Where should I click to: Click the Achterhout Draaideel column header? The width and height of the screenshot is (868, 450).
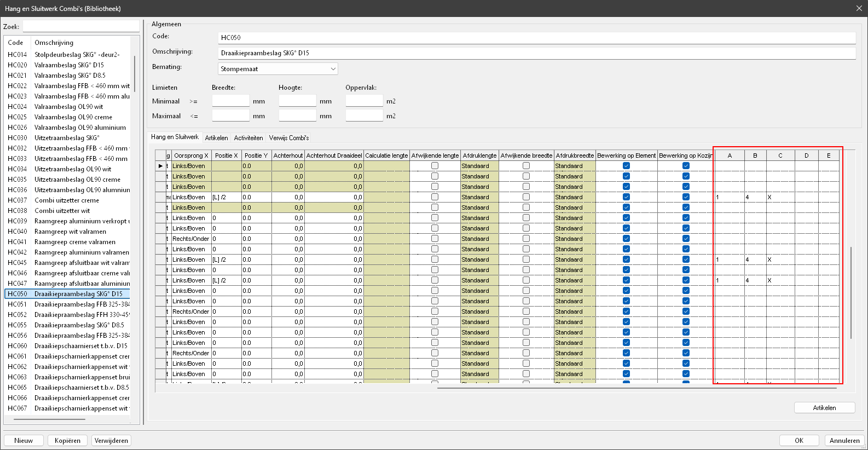click(334, 155)
